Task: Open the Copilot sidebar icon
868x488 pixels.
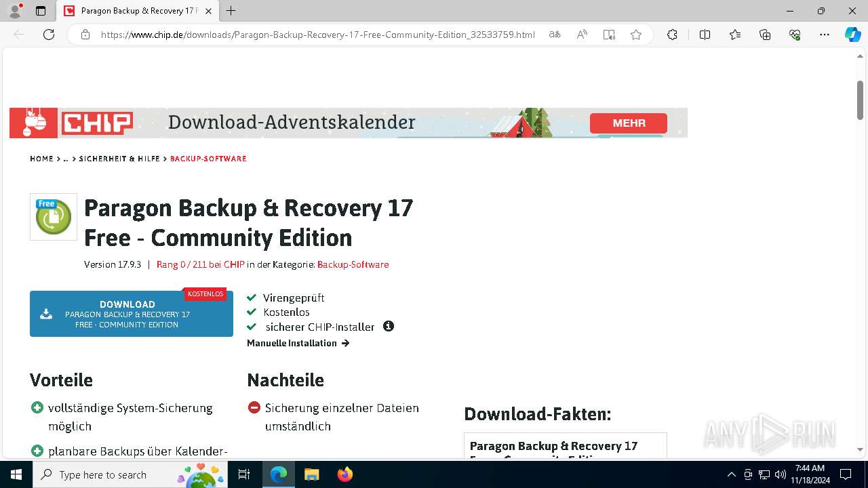Action: [x=852, y=35]
